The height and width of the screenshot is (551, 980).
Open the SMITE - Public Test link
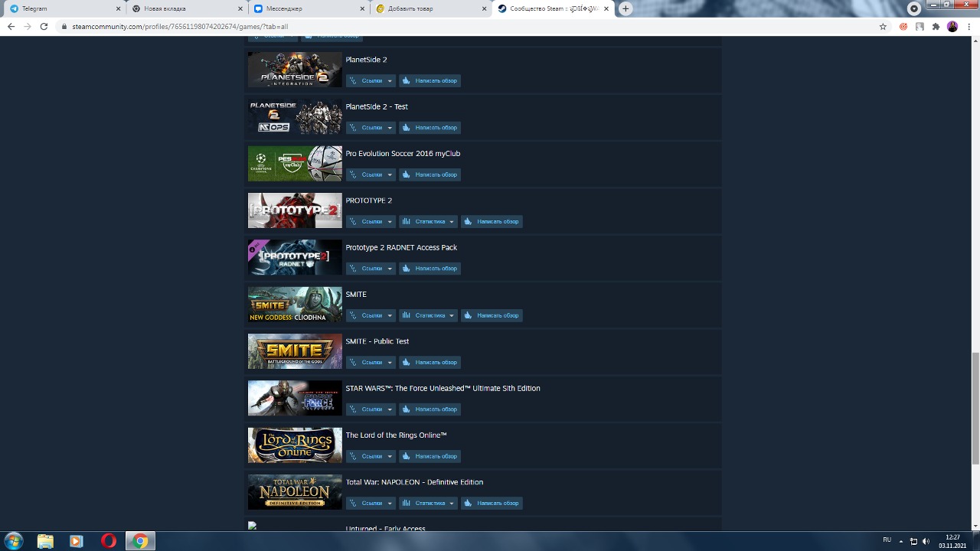point(377,341)
